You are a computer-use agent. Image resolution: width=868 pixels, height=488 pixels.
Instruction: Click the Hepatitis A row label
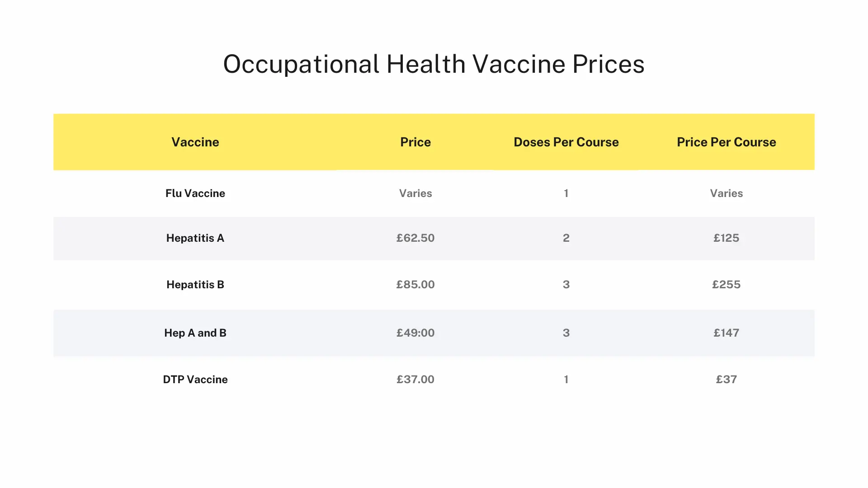[195, 238]
